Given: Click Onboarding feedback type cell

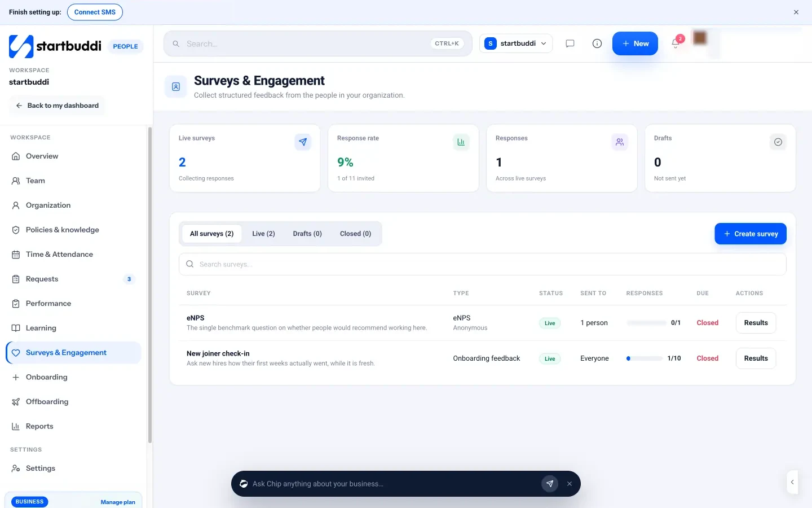Looking at the screenshot, I should (487, 358).
